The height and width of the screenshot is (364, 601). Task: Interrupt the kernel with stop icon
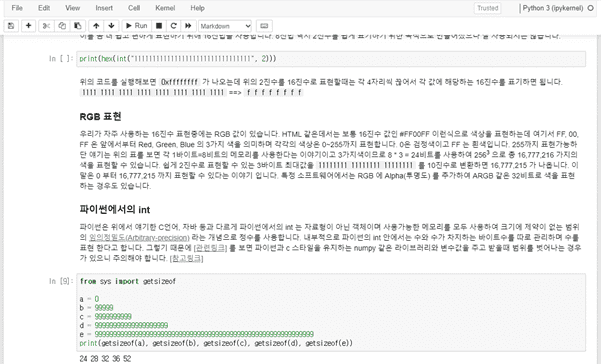click(159, 26)
